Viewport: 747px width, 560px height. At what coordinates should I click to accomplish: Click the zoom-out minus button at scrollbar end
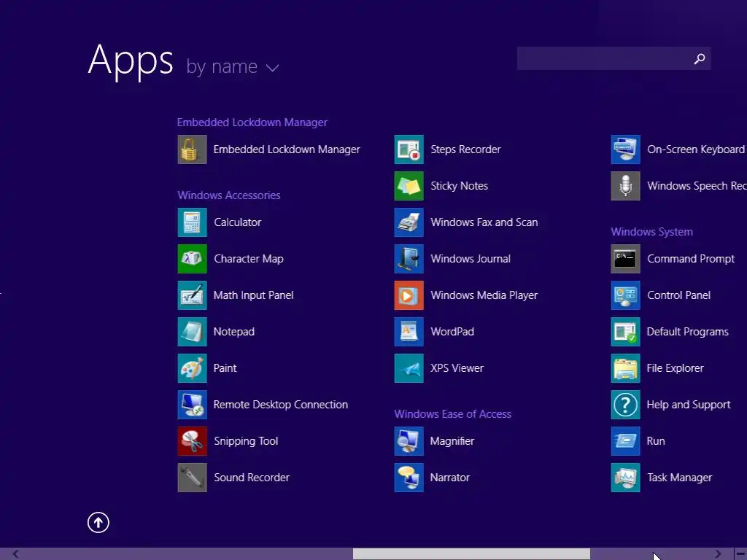click(741, 554)
